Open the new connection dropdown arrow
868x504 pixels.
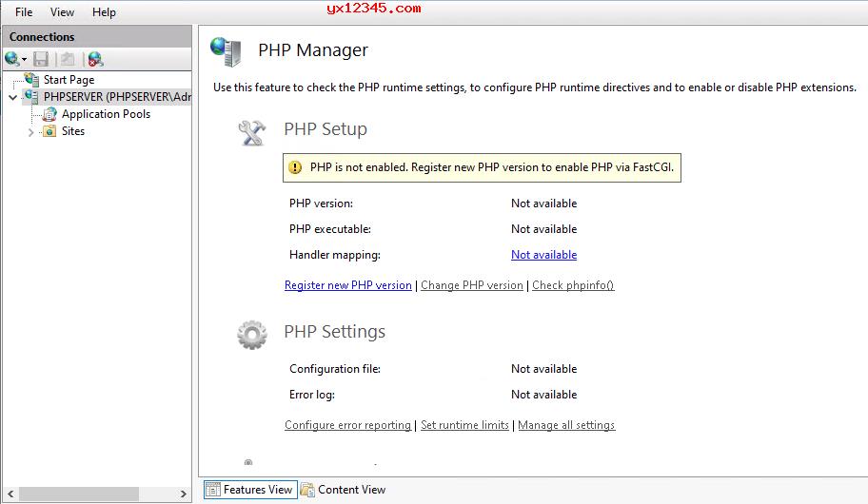click(24, 60)
